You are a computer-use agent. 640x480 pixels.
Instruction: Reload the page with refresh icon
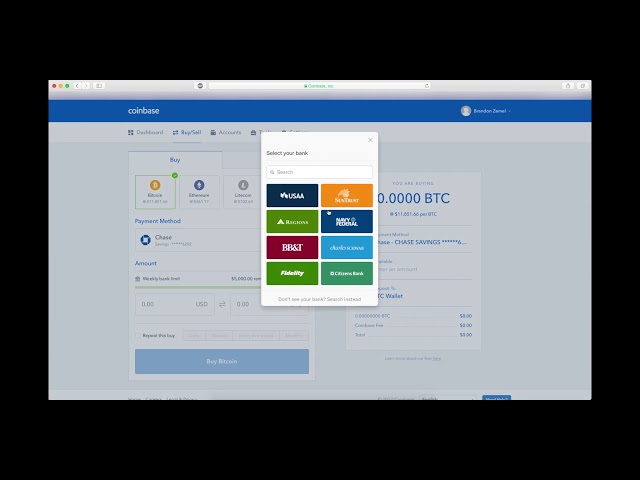click(427, 86)
